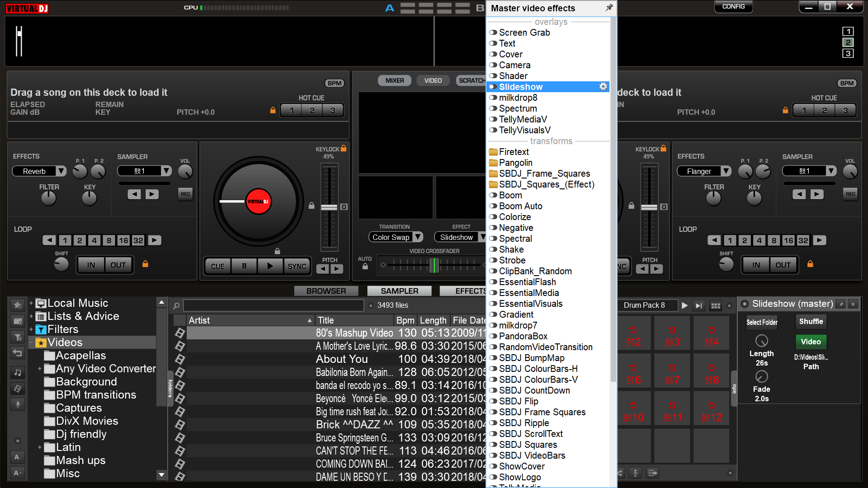This screenshot has width=868, height=488.
Task: Open the CONFIG button
Action: pos(733,7)
